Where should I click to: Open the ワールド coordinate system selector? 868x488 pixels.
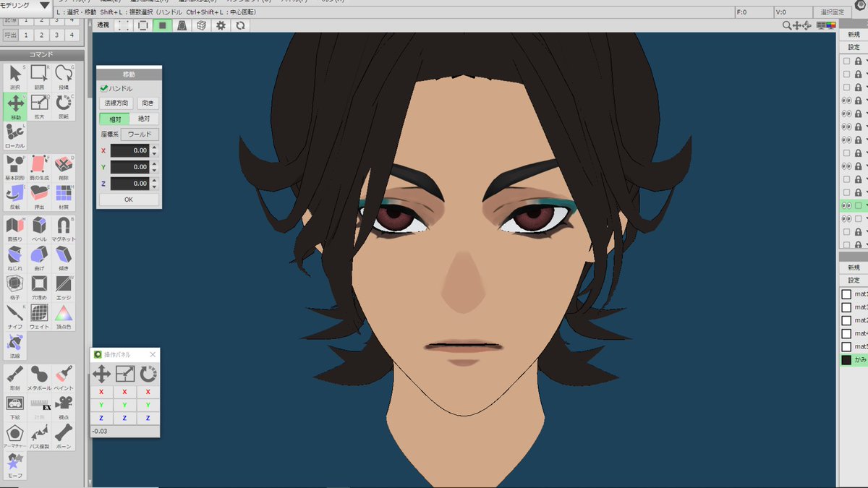pyautogui.click(x=140, y=134)
